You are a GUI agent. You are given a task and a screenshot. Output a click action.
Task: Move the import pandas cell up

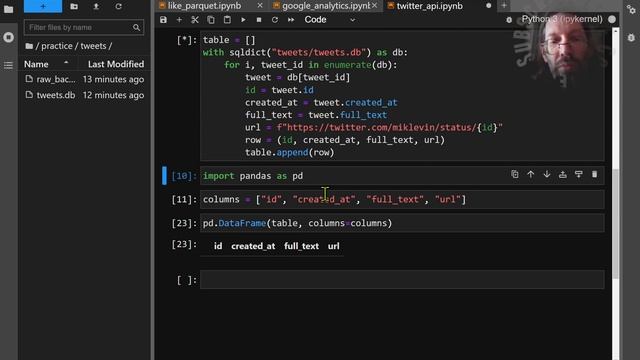[531, 174]
